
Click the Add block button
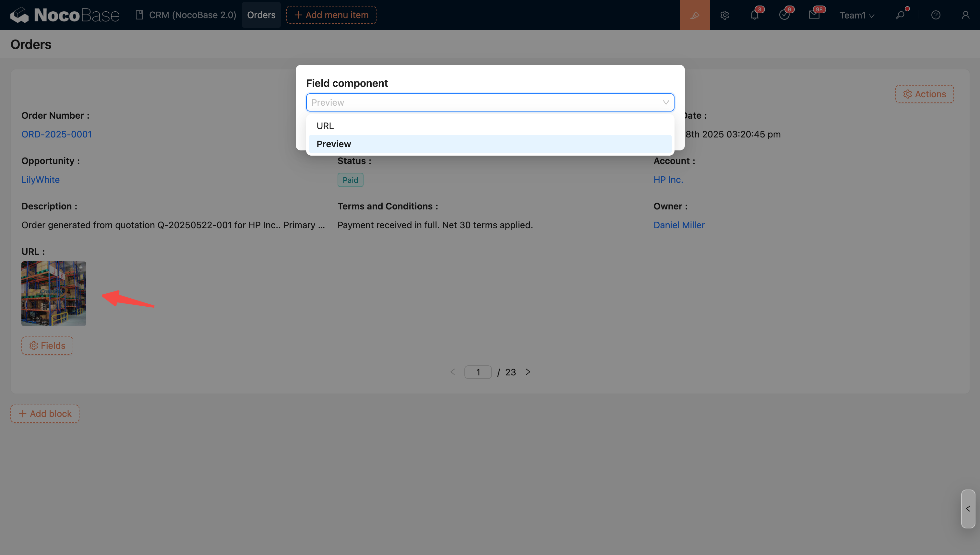[x=45, y=414]
